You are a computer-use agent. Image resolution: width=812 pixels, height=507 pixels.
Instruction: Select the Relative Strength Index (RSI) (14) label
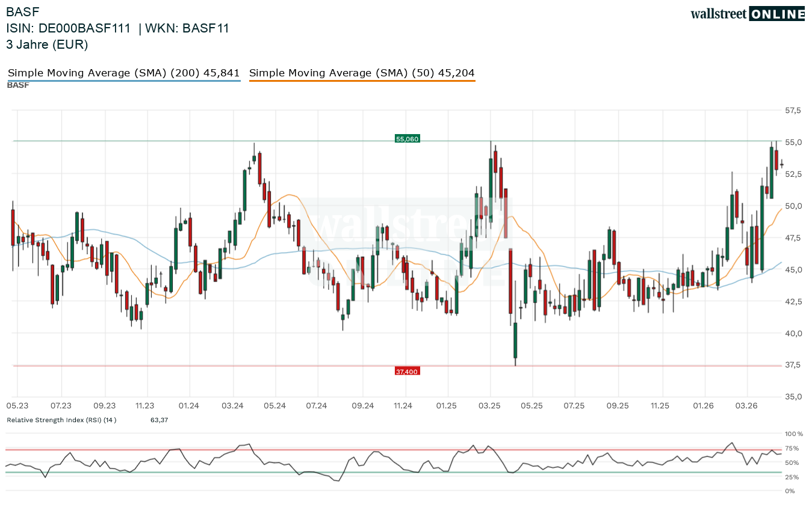pos(61,420)
